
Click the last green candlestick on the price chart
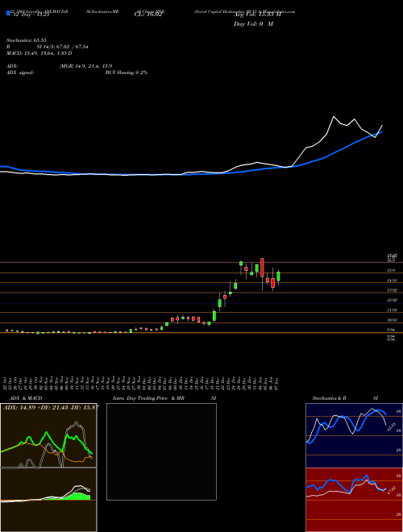pyautogui.click(x=279, y=276)
